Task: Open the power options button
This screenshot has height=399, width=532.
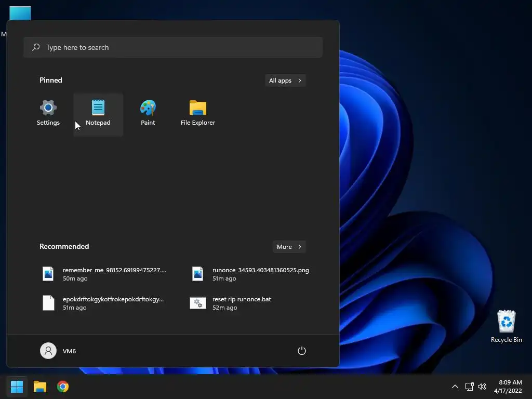Action: [302, 351]
